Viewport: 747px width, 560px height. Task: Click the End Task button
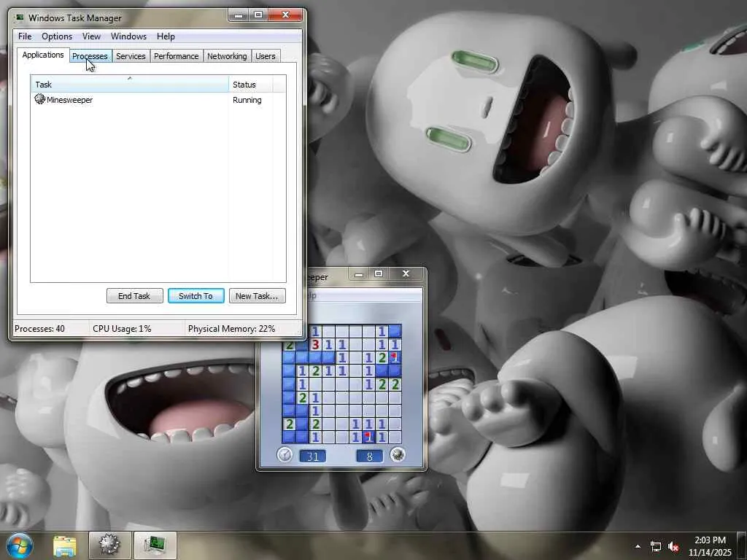pyautogui.click(x=134, y=296)
